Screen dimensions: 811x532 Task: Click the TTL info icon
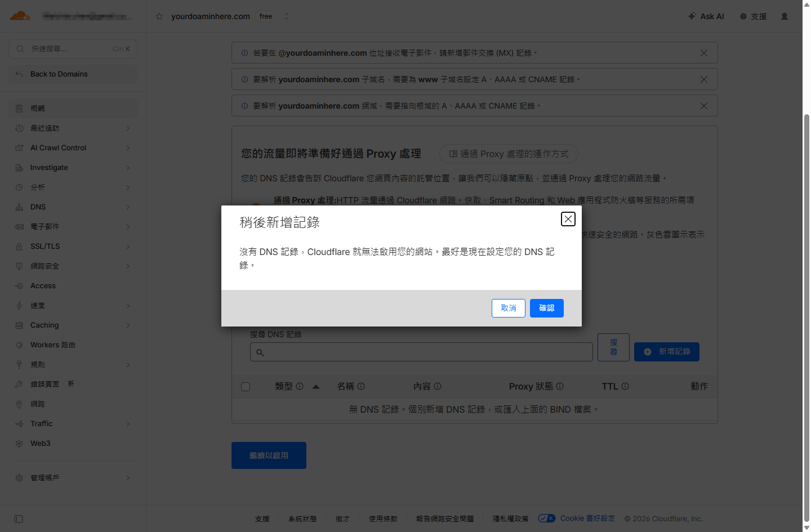click(625, 386)
